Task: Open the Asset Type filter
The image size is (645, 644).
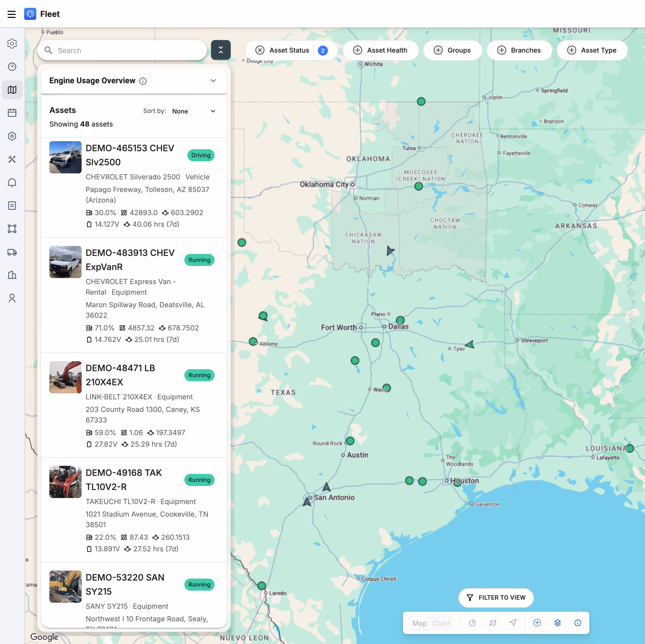Action: click(592, 50)
